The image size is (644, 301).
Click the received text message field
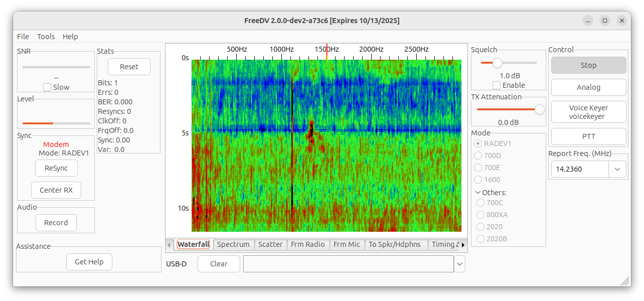(x=349, y=264)
